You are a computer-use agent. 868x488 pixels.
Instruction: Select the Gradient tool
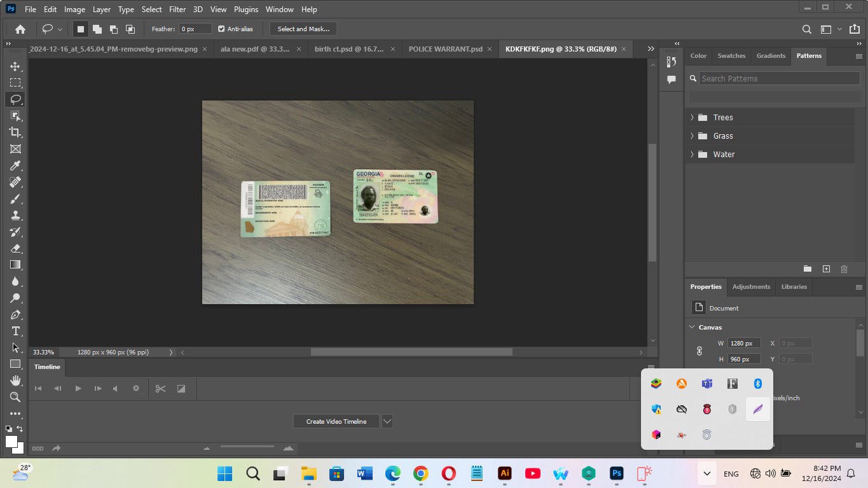(x=15, y=265)
